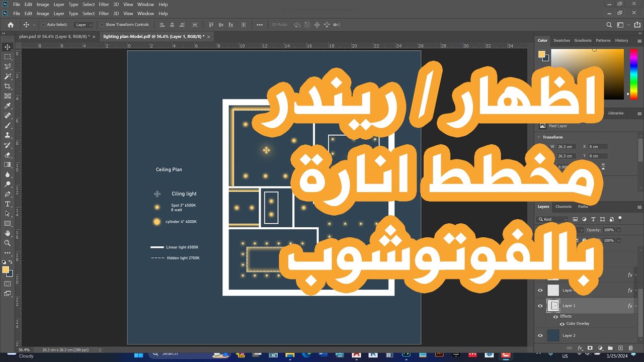644x362 pixels.
Task: Open the Libraries tab
Action: point(616,113)
